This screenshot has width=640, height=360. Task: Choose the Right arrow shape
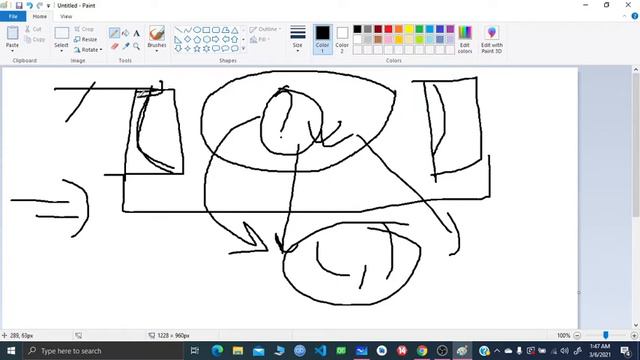(216, 40)
